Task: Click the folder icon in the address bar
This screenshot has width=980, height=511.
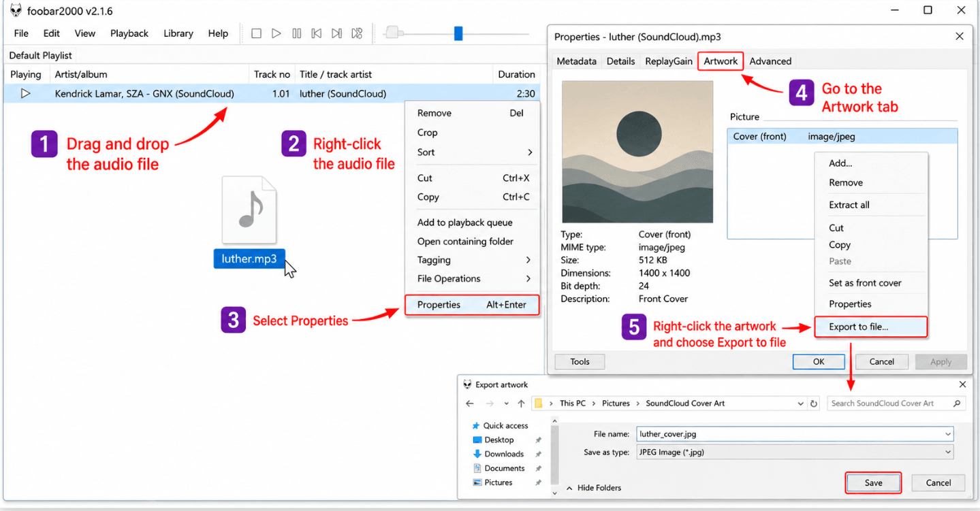Action: click(538, 403)
